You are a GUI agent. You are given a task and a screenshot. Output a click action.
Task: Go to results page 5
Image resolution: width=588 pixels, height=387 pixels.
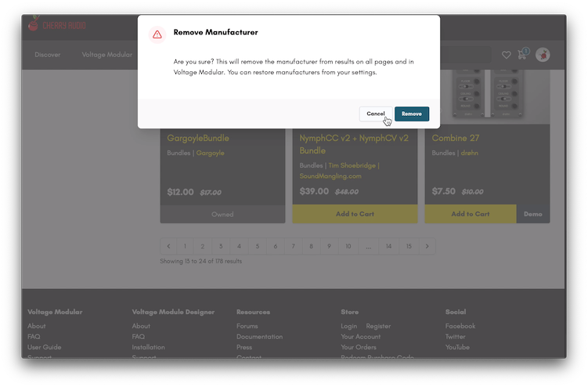(258, 246)
